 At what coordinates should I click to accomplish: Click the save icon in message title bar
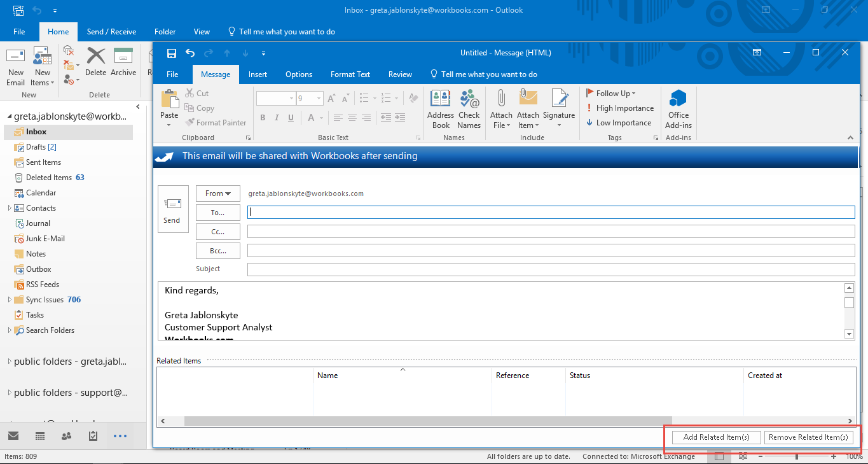171,53
